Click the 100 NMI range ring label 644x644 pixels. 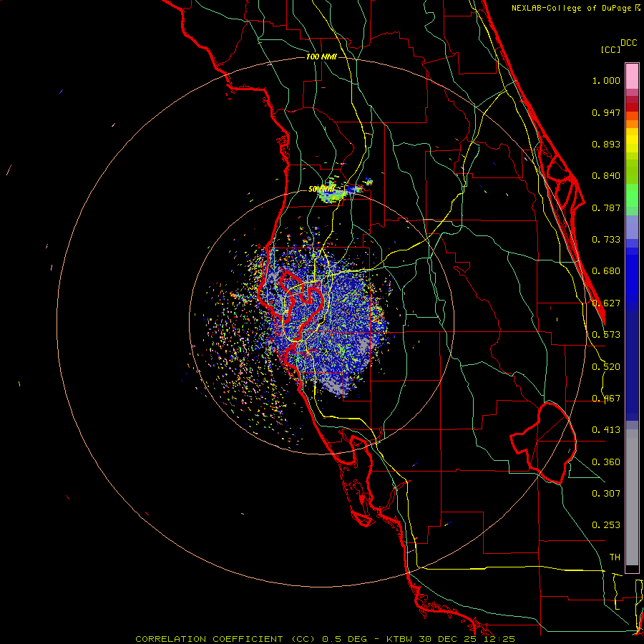321,57
